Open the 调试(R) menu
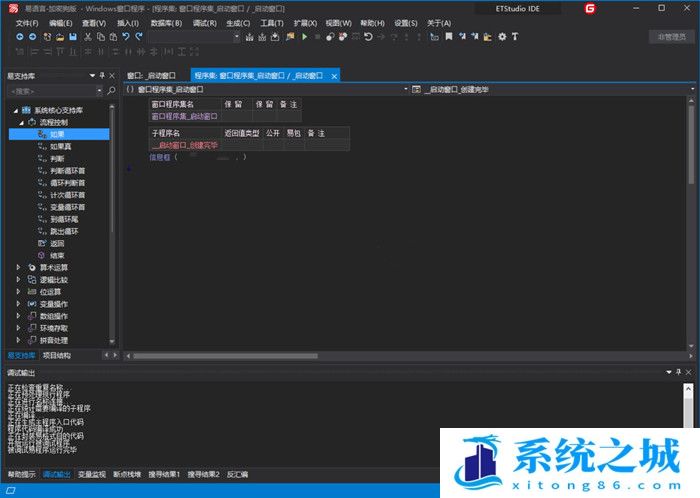Image resolution: width=700 pixels, height=498 pixels. click(x=203, y=22)
